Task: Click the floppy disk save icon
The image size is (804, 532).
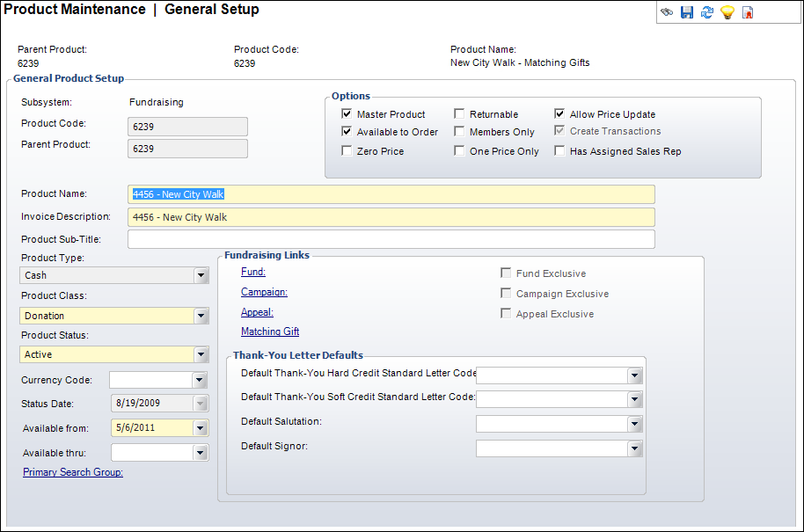Action: (x=687, y=12)
